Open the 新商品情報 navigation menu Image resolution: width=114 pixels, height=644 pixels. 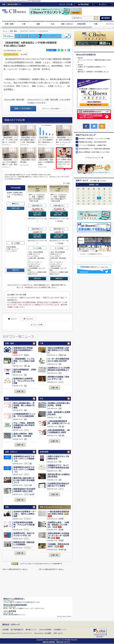click(x=81, y=24)
